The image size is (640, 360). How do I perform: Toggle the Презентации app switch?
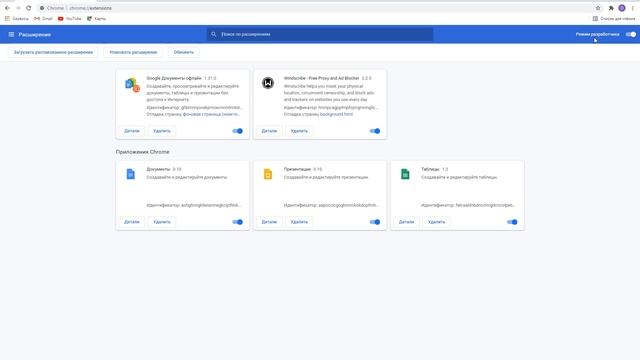tap(375, 222)
